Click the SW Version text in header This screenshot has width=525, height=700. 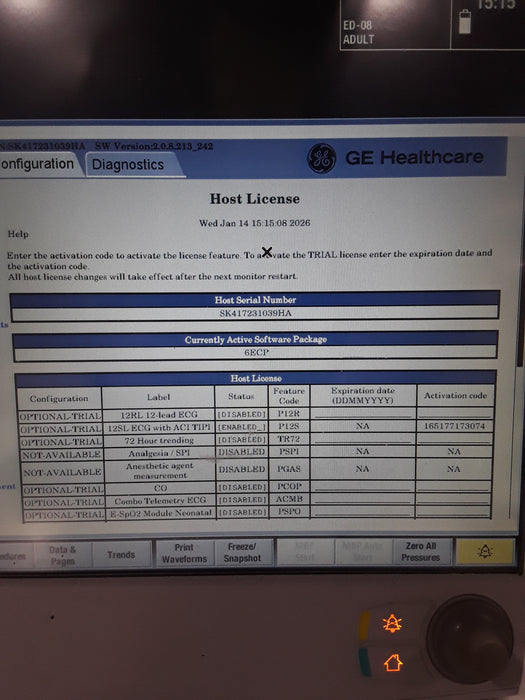pyautogui.click(x=154, y=146)
